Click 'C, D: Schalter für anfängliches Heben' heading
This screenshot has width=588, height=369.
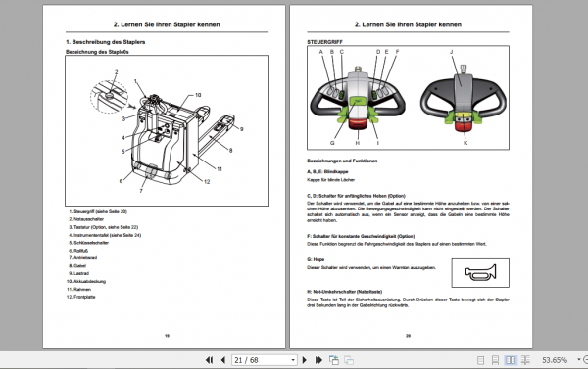(357, 196)
